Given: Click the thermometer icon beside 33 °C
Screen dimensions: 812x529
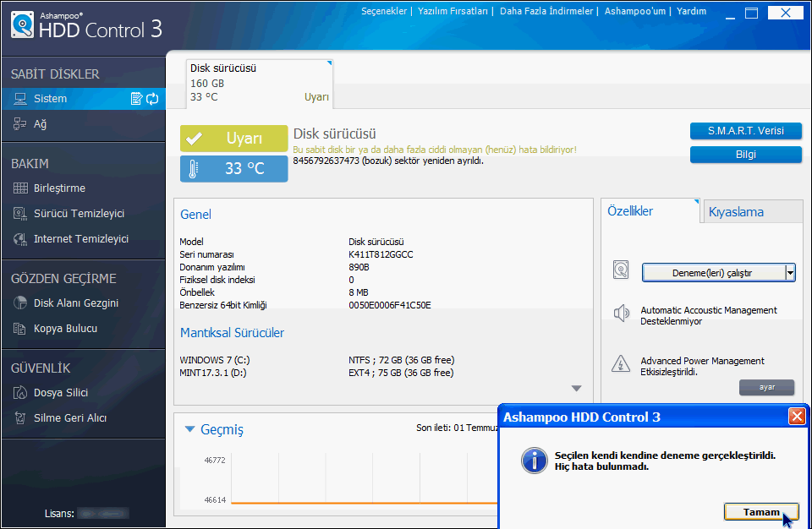Looking at the screenshot, I should coord(193,169).
